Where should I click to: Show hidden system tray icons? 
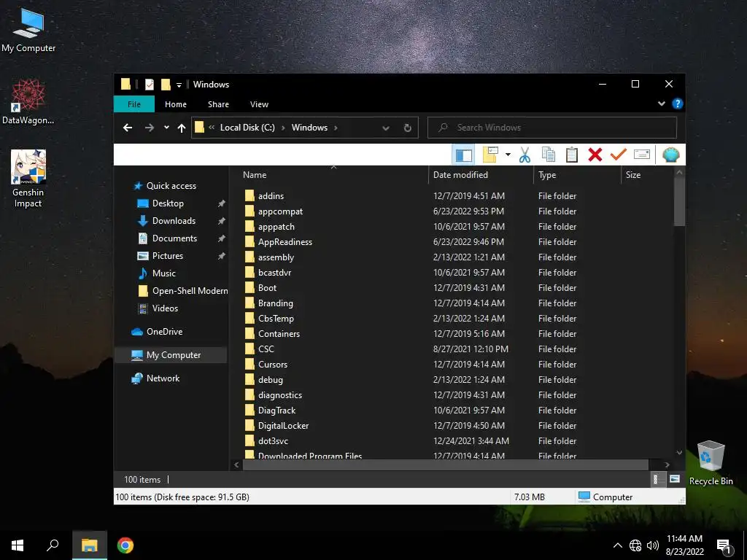pos(617,545)
